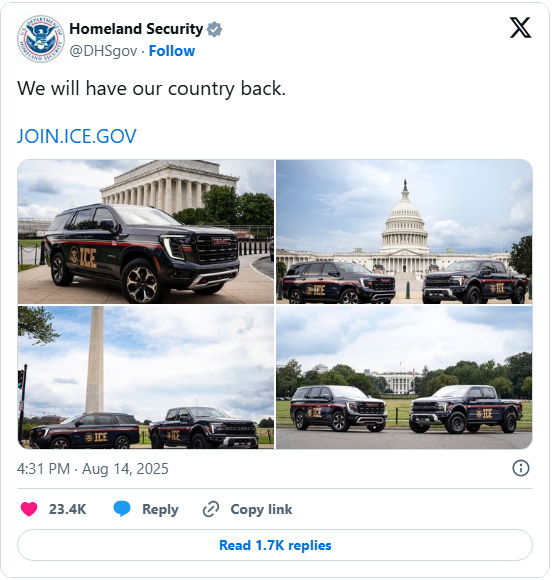Open the Homeland Security profile avatar
The height and width of the screenshot is (580, 552).
click(41, 39)
